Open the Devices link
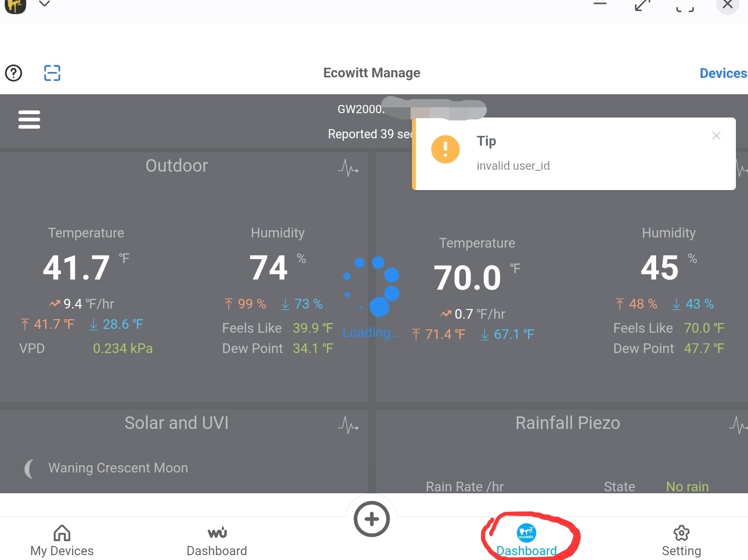 [x=723, y=73]
